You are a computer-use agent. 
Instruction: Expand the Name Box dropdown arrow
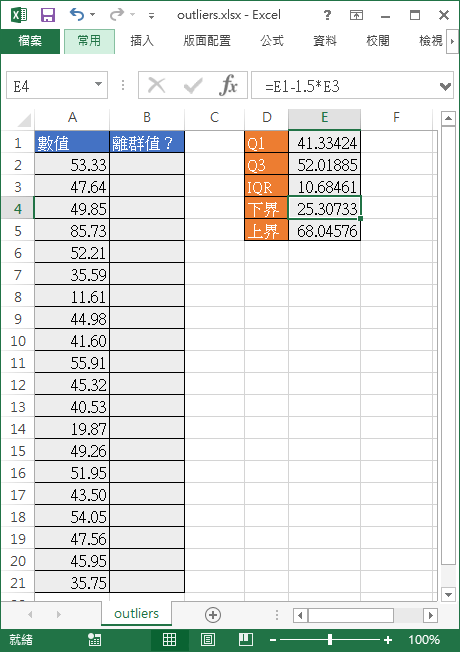(99, 84)
